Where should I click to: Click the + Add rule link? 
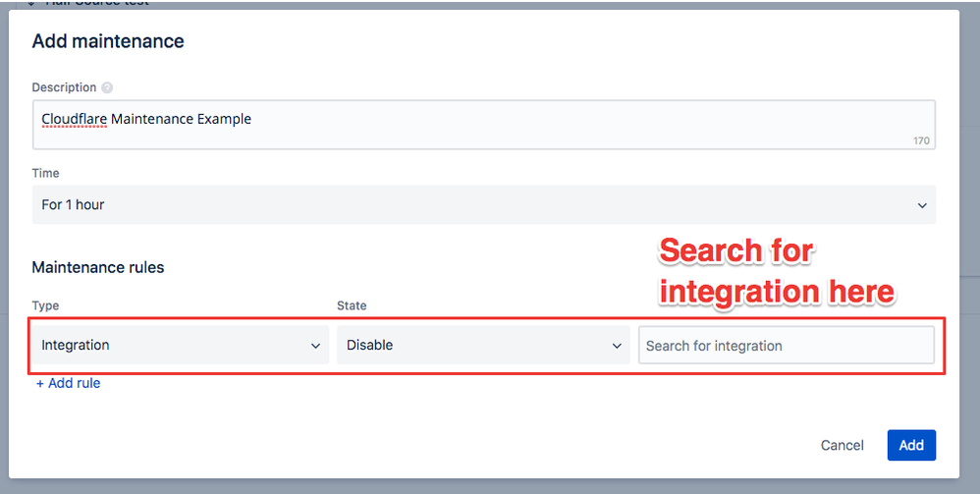point(68,383)
